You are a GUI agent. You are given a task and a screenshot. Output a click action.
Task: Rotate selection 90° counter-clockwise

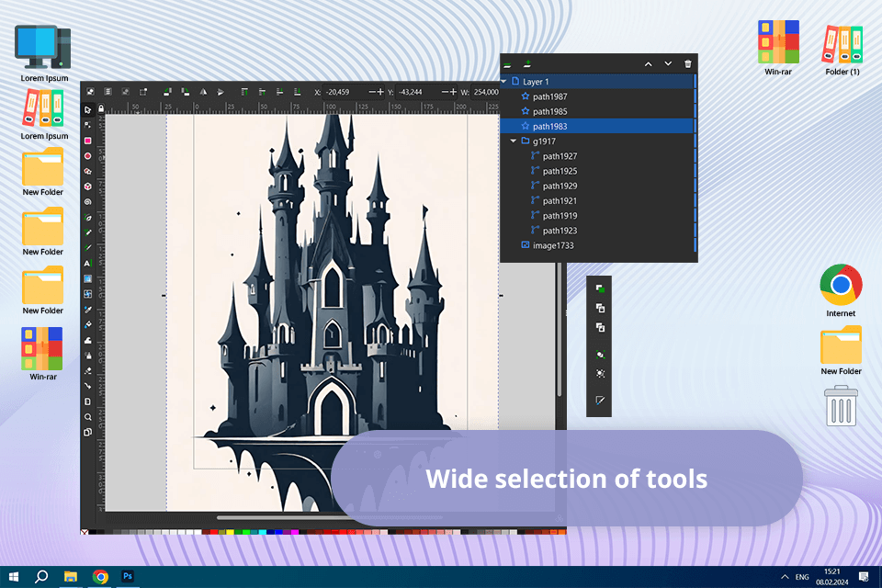point(167,92)
